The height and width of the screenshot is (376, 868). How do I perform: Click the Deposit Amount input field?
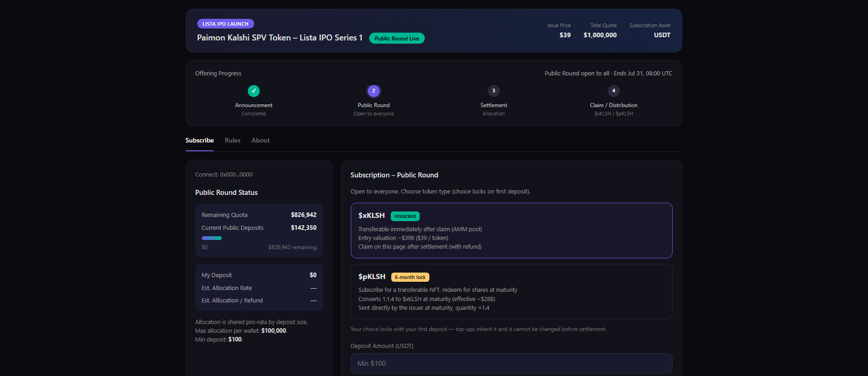tap(511, 363)
